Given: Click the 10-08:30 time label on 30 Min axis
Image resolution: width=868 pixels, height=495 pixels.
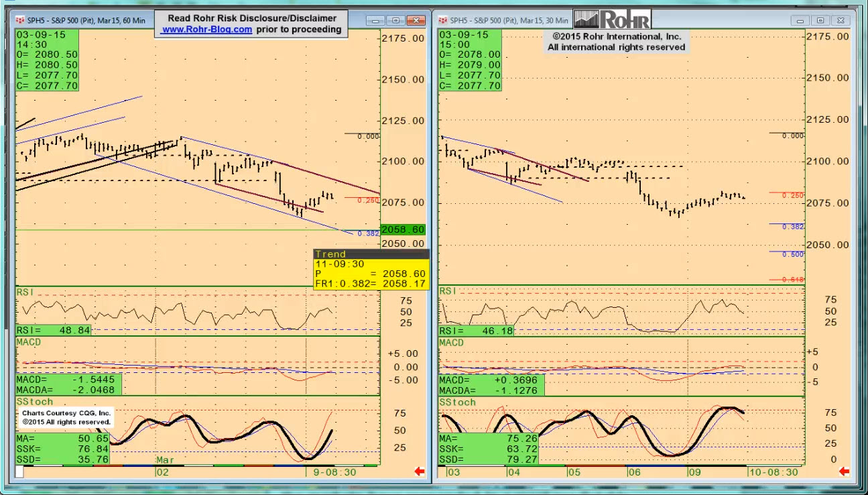Looking at the screenshot, I should [x=772, y=472].
